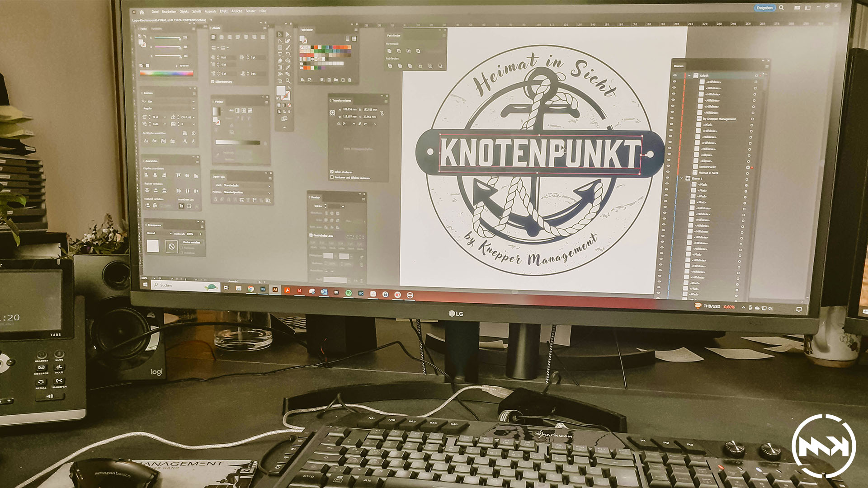The height and width of the screenshot is (488, 868).
Task: Click the Maske erstellen button
Action: [191, 243]
